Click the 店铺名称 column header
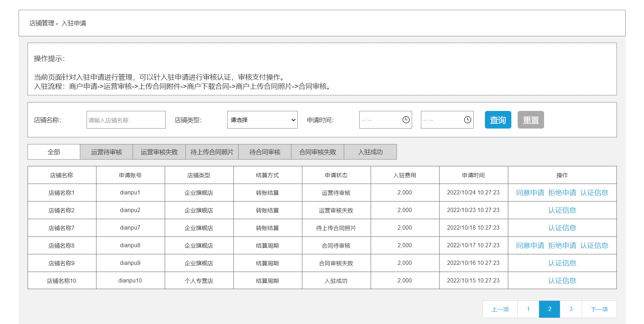Viewport: 644px width, 324px height. (62, 175)
